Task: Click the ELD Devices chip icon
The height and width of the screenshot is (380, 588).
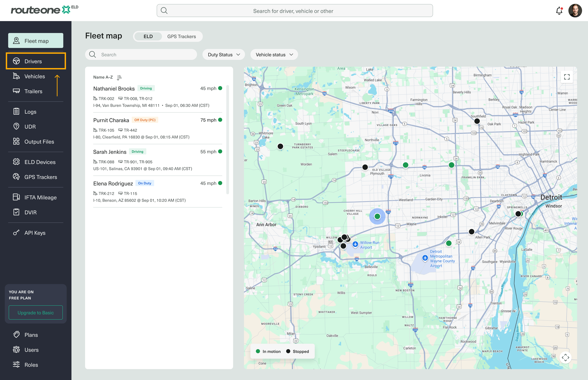Action: (x=16, y=162)
